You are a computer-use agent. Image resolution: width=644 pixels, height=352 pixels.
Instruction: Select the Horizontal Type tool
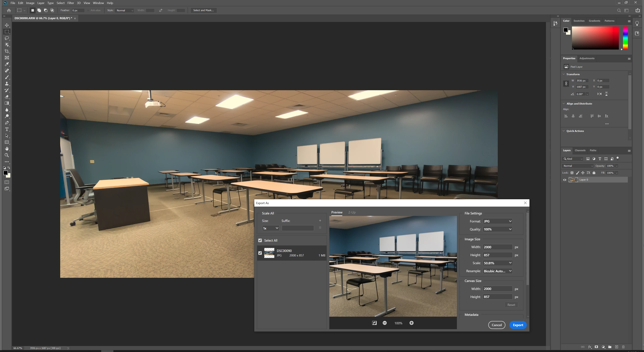point(7,129)
